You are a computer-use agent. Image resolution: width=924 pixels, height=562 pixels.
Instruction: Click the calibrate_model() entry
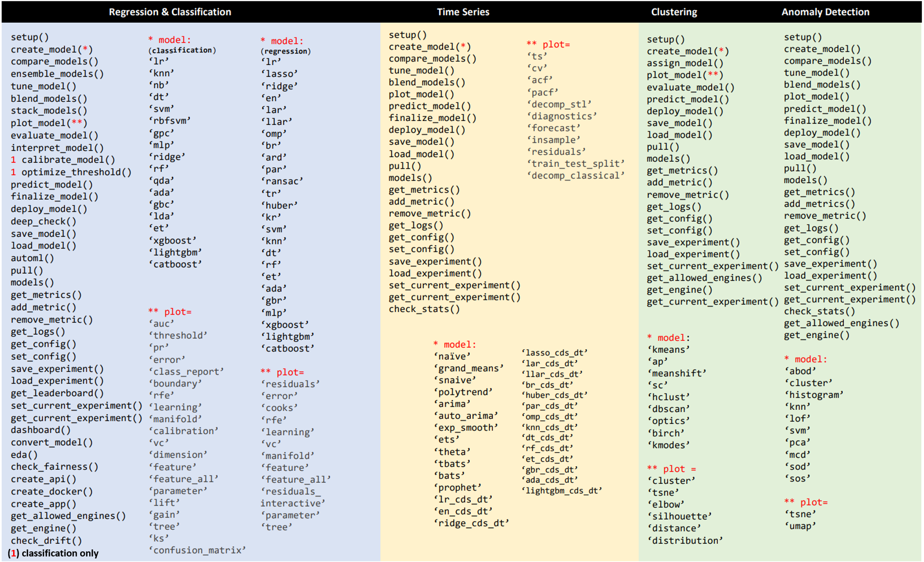point(68,160)
